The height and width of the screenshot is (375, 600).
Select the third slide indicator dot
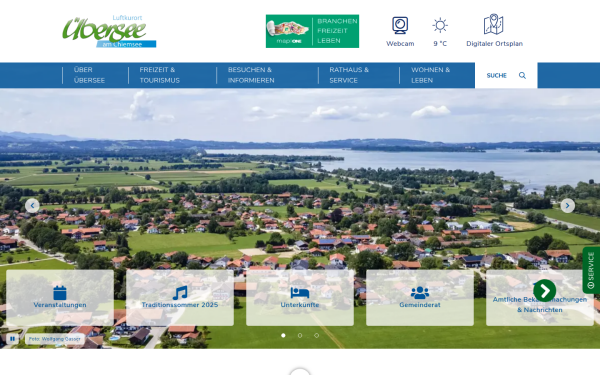click(316, 335)
